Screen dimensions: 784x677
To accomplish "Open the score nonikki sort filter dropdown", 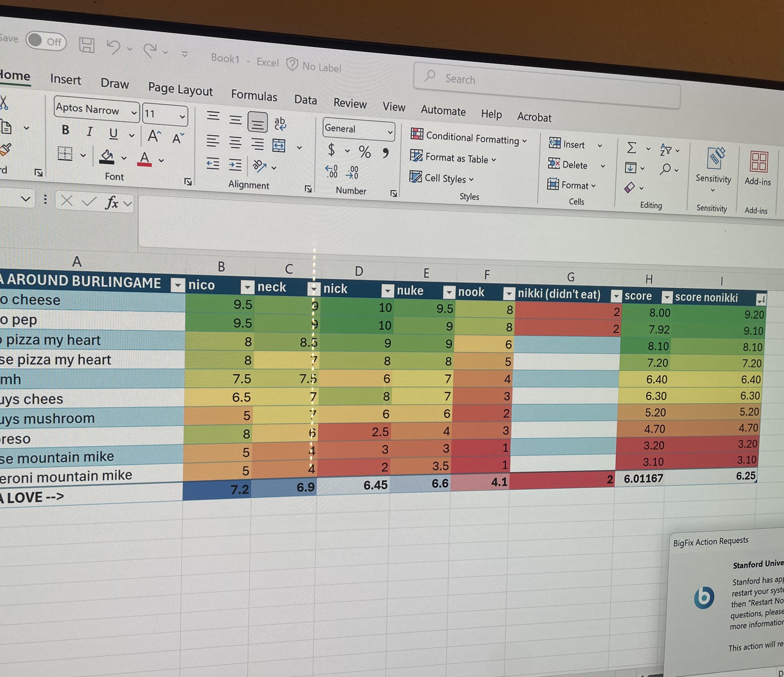I will pos(761,300).
